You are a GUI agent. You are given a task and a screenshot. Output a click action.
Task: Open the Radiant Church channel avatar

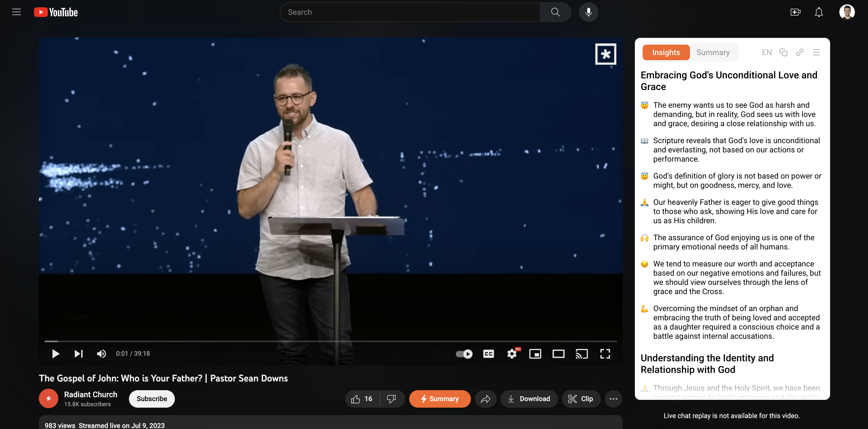pyautogui.click(x=49, y=398)
